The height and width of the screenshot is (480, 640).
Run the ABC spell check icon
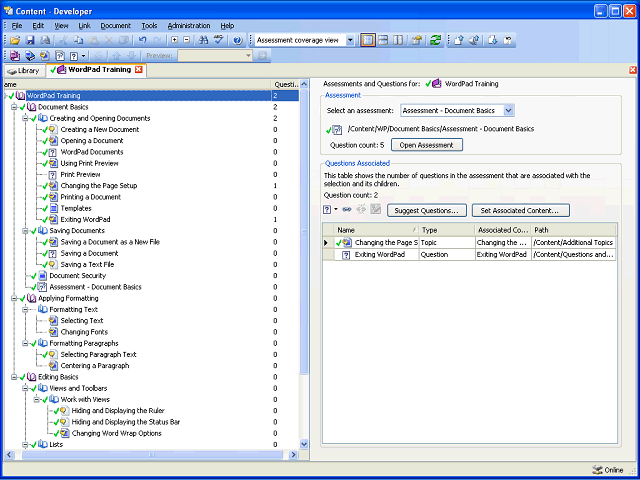coord(219,40)
